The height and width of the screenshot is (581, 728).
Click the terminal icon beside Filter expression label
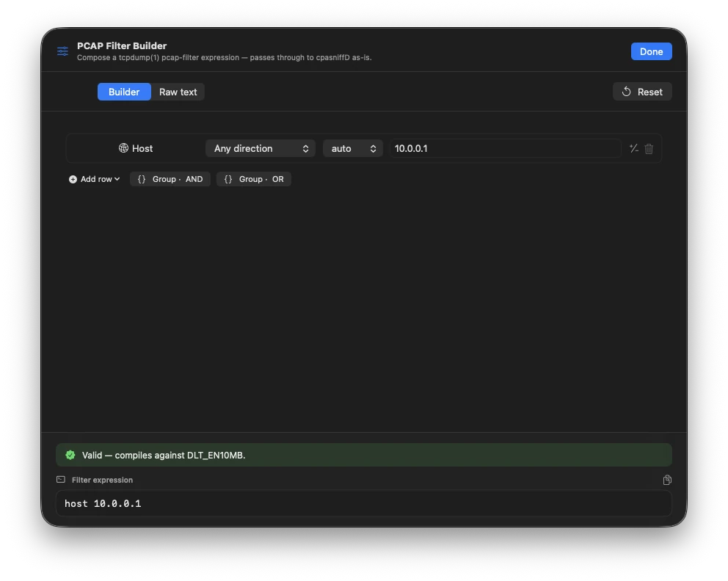60,479
